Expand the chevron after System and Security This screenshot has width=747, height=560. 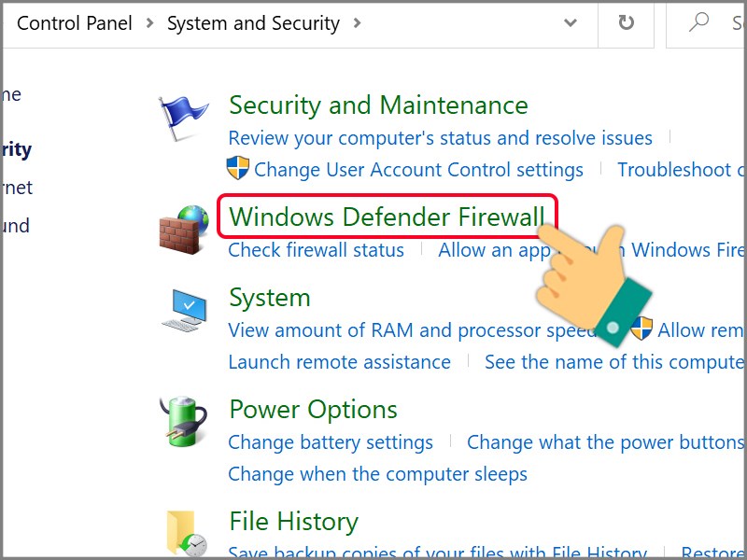pyautogui.click(x=358, y=24)
